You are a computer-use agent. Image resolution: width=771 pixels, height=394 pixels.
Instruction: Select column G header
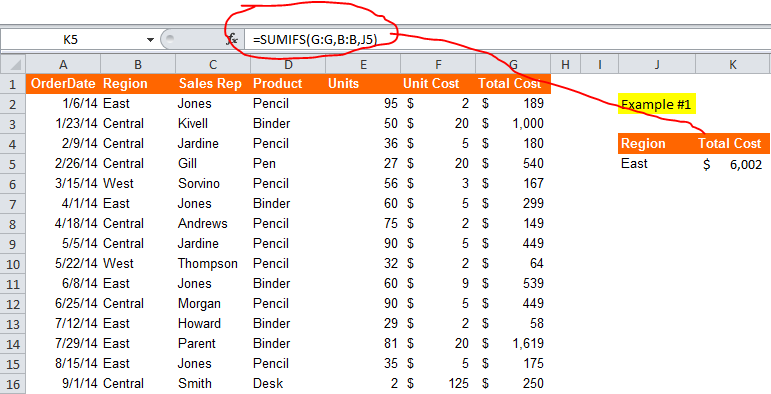(x=513, y=64)
